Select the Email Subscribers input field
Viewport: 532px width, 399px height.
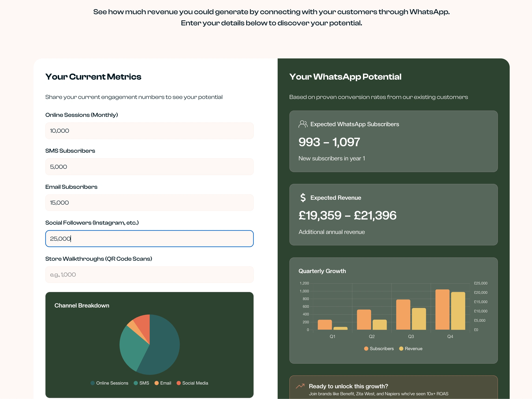(149, 203)
